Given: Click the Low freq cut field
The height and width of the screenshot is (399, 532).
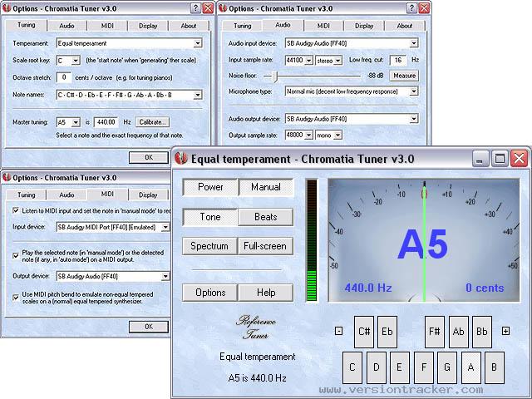Looking at the screenshot, I should (397, 60).
